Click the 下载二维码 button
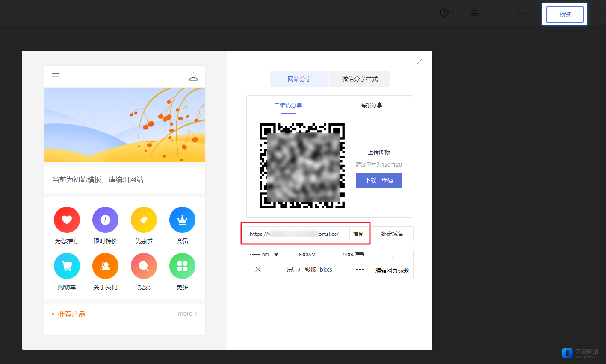This screenshot has height=364, width=606. [379, 180]
